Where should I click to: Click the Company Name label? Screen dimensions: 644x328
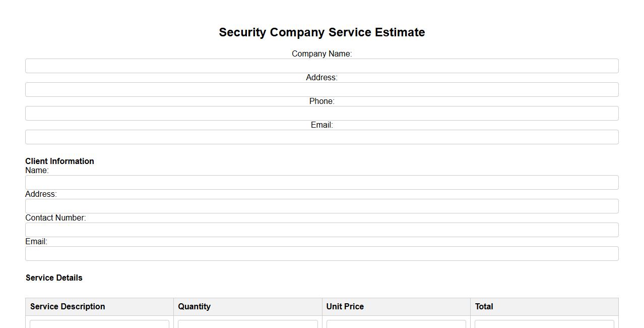click(321, 54)
